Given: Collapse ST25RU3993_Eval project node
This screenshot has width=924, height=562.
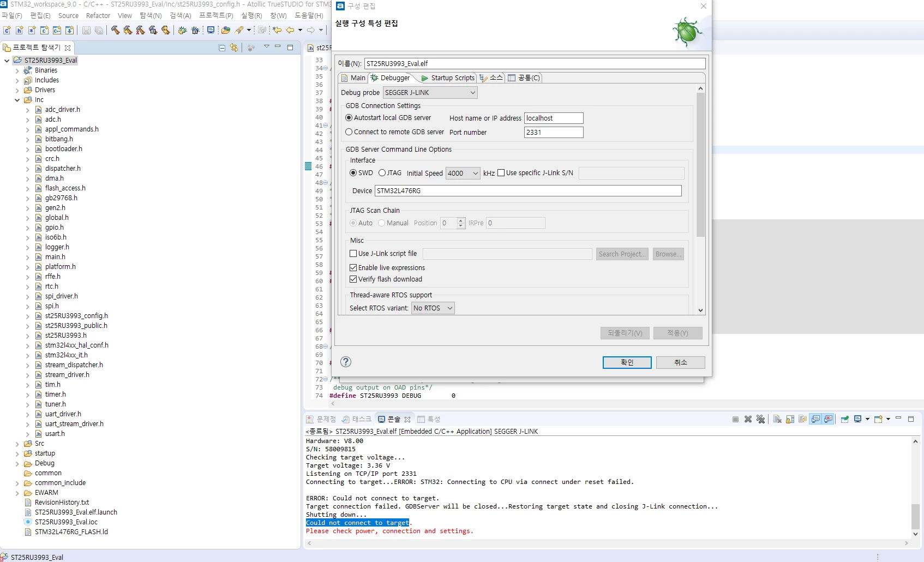Looking at the screenshot, I should (x=7, y=61).
